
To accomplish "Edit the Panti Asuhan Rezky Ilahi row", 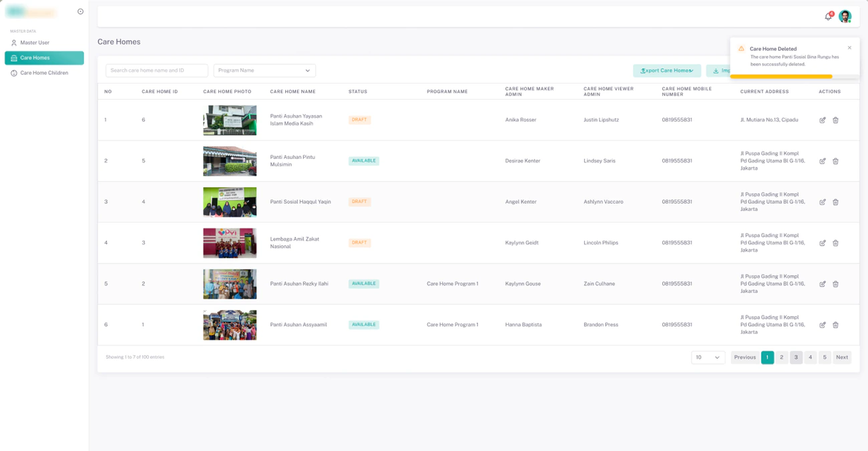I will 823,284.
